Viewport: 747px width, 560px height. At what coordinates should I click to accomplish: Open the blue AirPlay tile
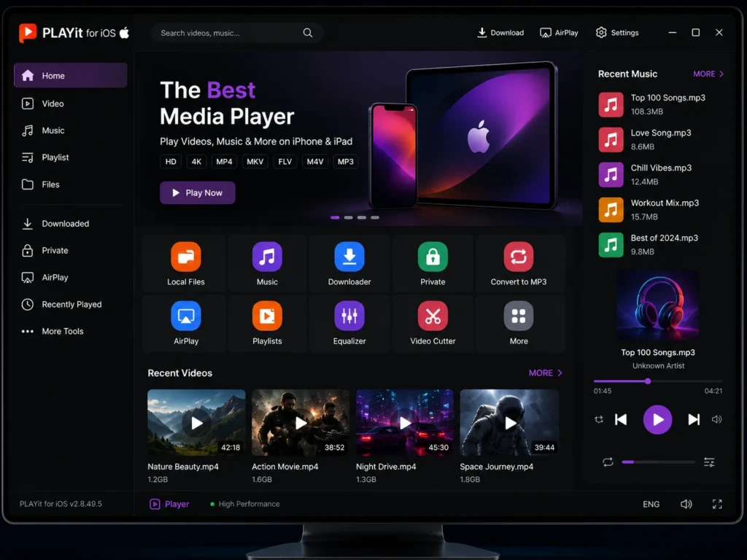pyautogui.click(x=186, y=323)
